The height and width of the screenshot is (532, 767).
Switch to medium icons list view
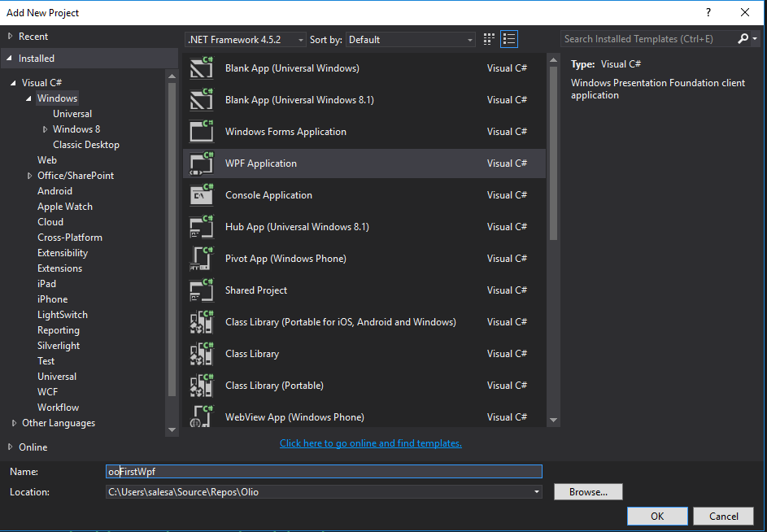click(509, 39)
